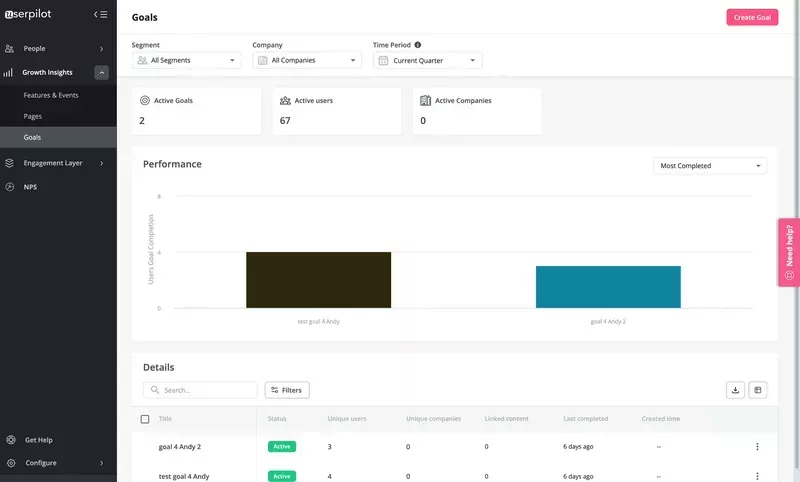
Task: Open the Filters button in Details
Action: click(287, 390)
